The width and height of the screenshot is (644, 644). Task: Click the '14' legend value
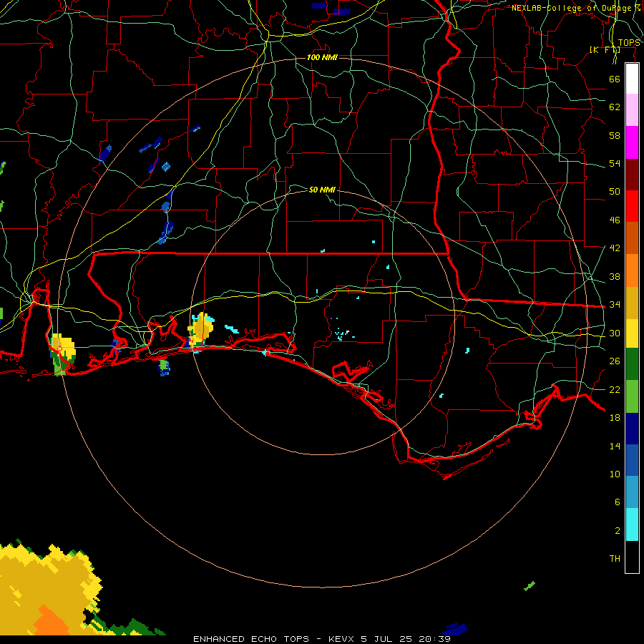point(615,446)
